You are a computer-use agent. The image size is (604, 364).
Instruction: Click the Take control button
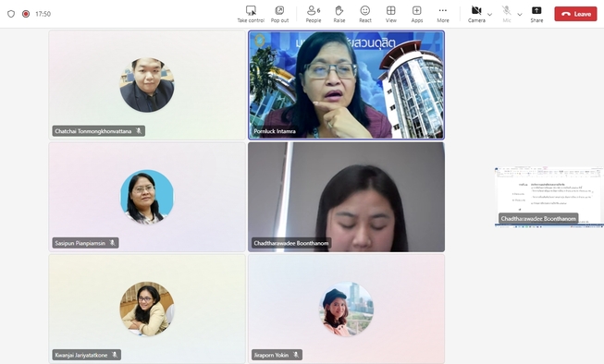click(x=251, y=14)
